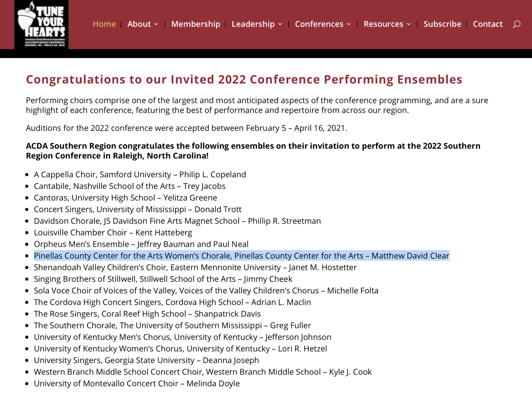Click the About menu label

click(139, 24)
